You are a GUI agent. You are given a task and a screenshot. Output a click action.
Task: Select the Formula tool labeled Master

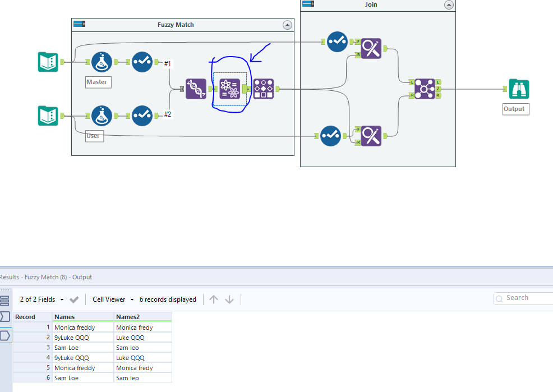coord(102,62)
